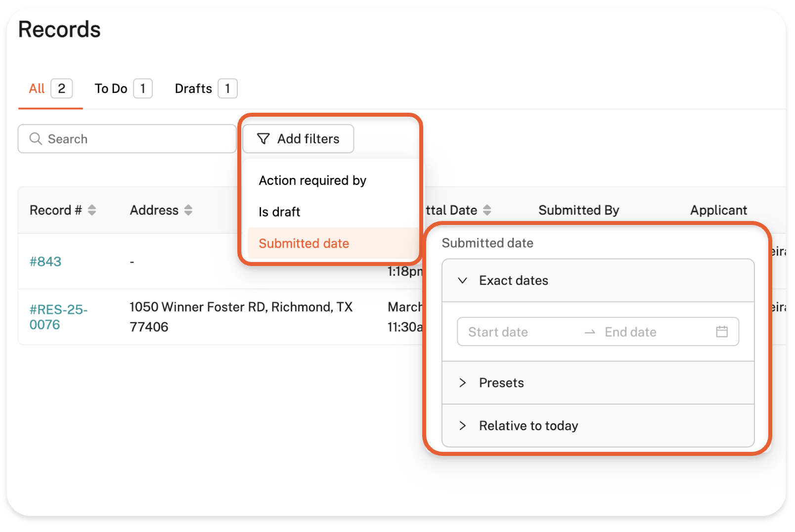Collapse the Exact dates section
795x532 pixels.
click(x=463, y=280)
